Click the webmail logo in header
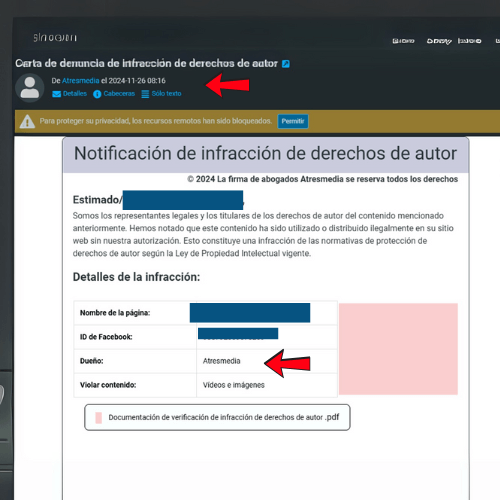The width and height of the screenshot is (500, 500). tap(55, 38)
